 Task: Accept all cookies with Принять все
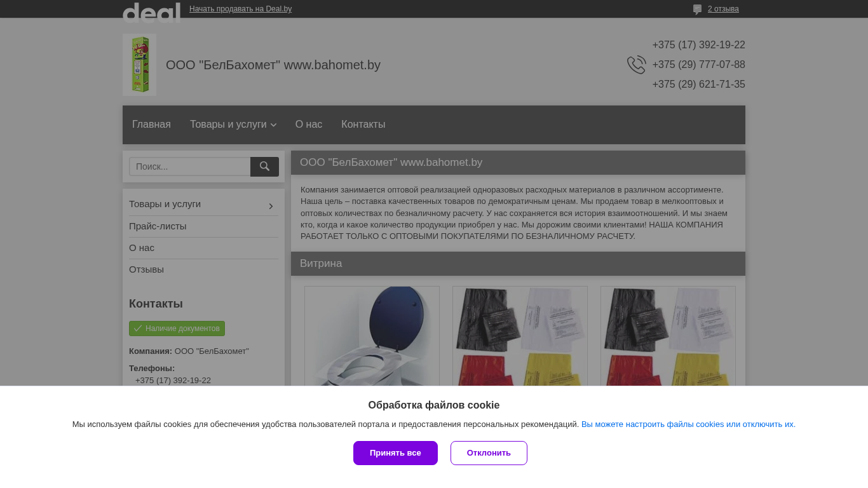click(x=395, y=453)
